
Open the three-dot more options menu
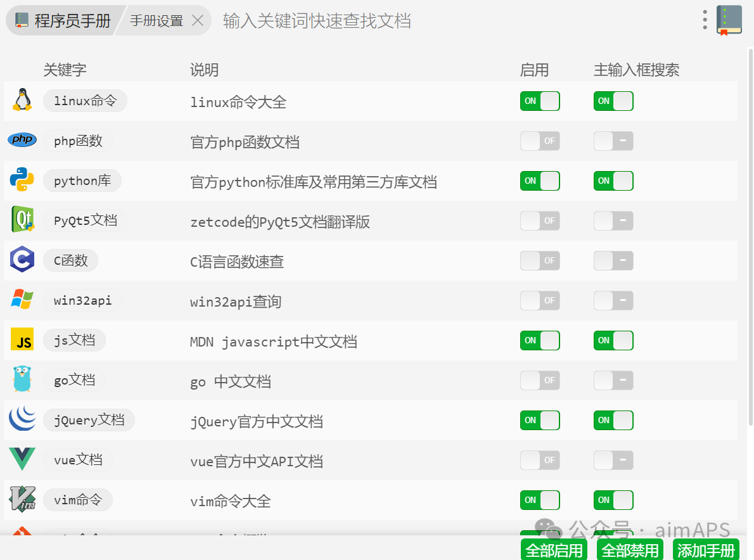[705, 20]
